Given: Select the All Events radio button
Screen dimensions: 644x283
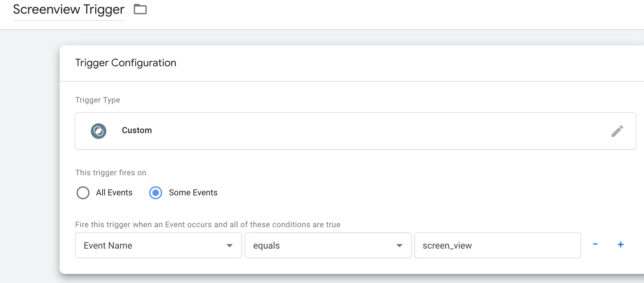Looking at the screenshot, I should click(83, 193).
